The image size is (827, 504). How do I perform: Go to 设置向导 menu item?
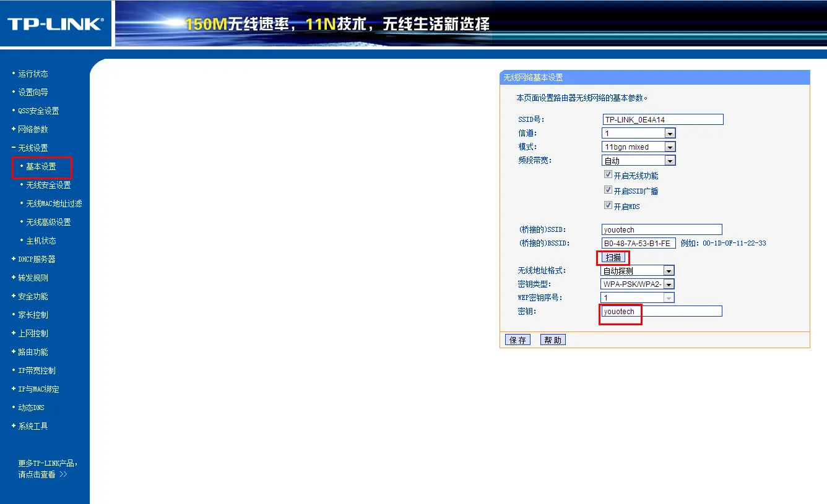[x=33, y=92]
